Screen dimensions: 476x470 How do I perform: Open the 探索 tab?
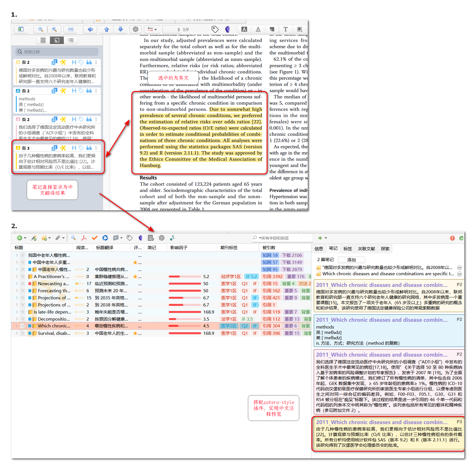coord(385,249)
